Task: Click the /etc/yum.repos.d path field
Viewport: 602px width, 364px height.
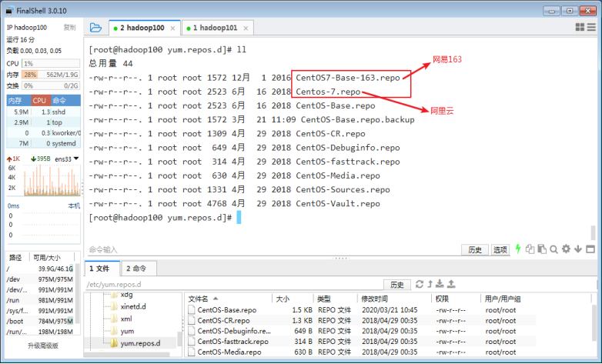Action: 234,285
